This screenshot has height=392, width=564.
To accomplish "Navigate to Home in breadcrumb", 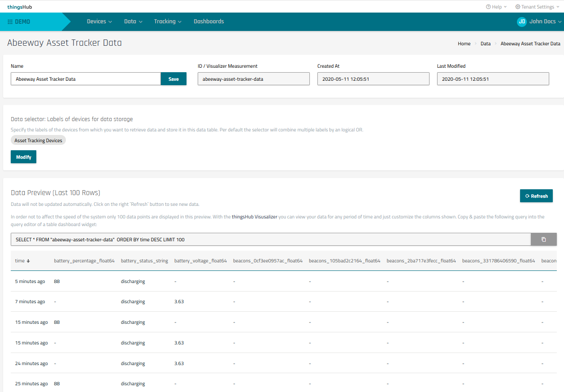I will pyautogui.click(x=464, y=44).
